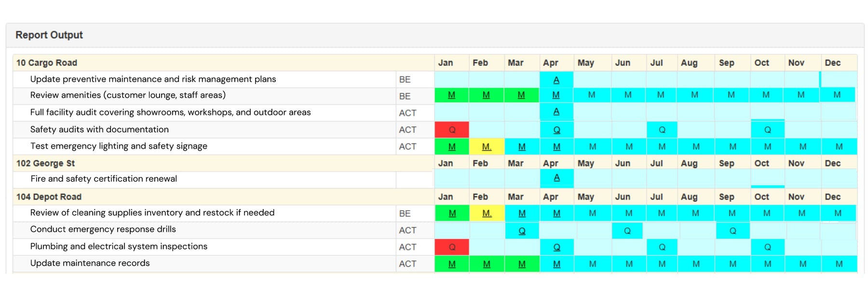Open April 'A' for Fire and safety certification renewal
Image resolution: width=868 pixels, height=294 pixels.
click(557, 178)
